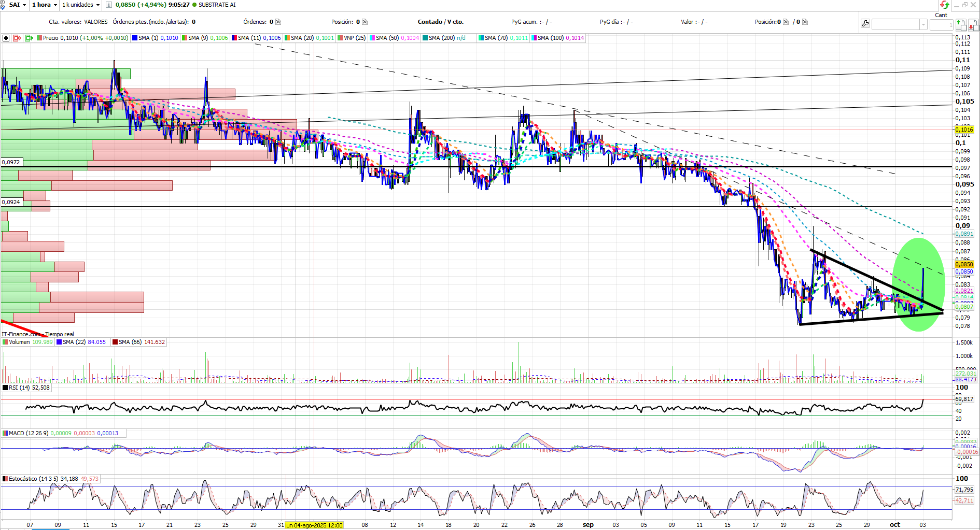
Task: Click the instrument info icon beside the price
Action: [109, 5]
